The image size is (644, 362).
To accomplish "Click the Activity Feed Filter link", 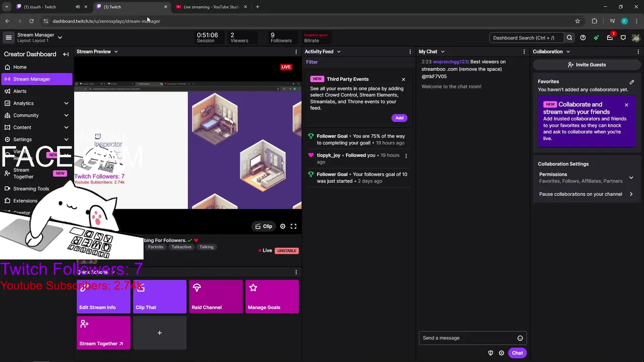I will (x=312, y=62).
